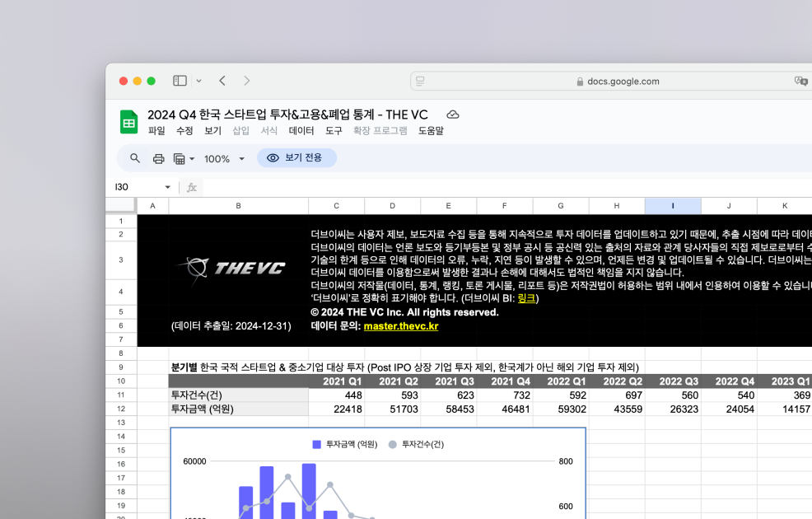Open the 데이터 menu
Image resolution: width=812 pixels, height=519 pixels.
(301, 130)
